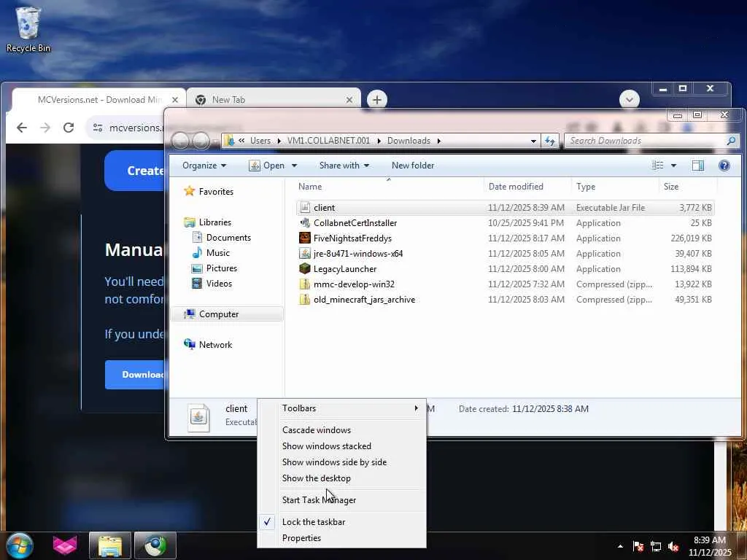Choose Start Task Manager
The width and height of the screenshot is (747, 560).
tap(341, 500)
